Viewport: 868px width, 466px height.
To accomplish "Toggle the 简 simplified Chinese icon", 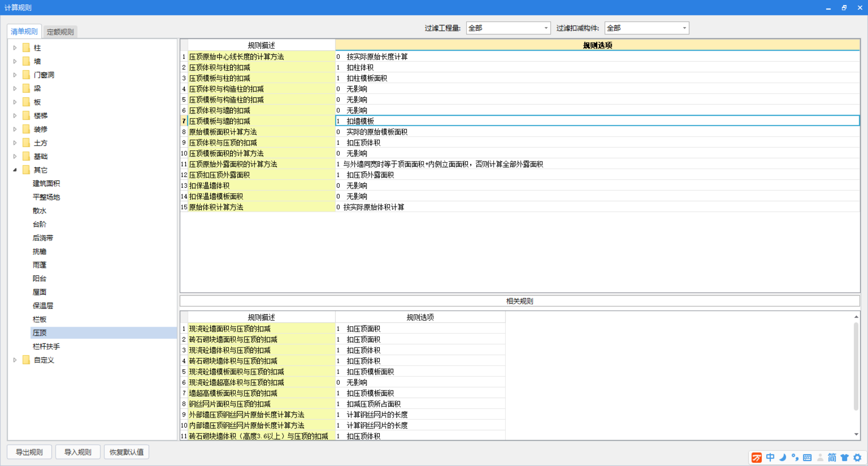I will click(832, 458).
